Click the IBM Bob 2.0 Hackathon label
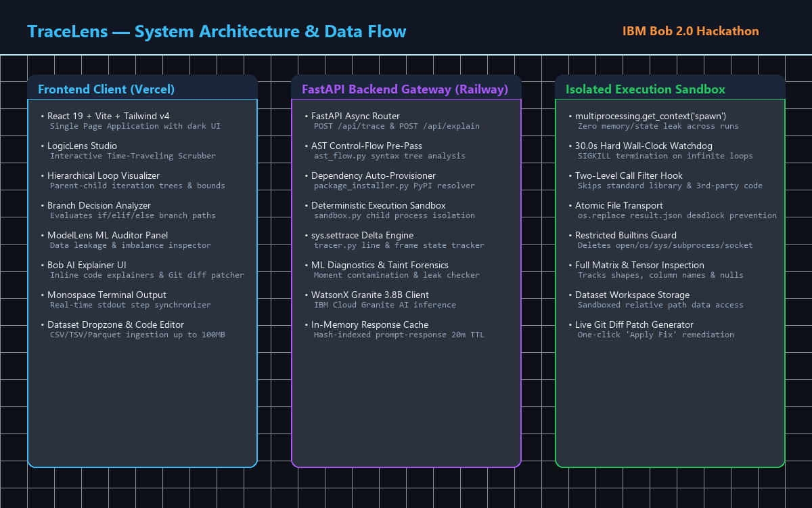The image size is (812, 508). pos(691,31)
